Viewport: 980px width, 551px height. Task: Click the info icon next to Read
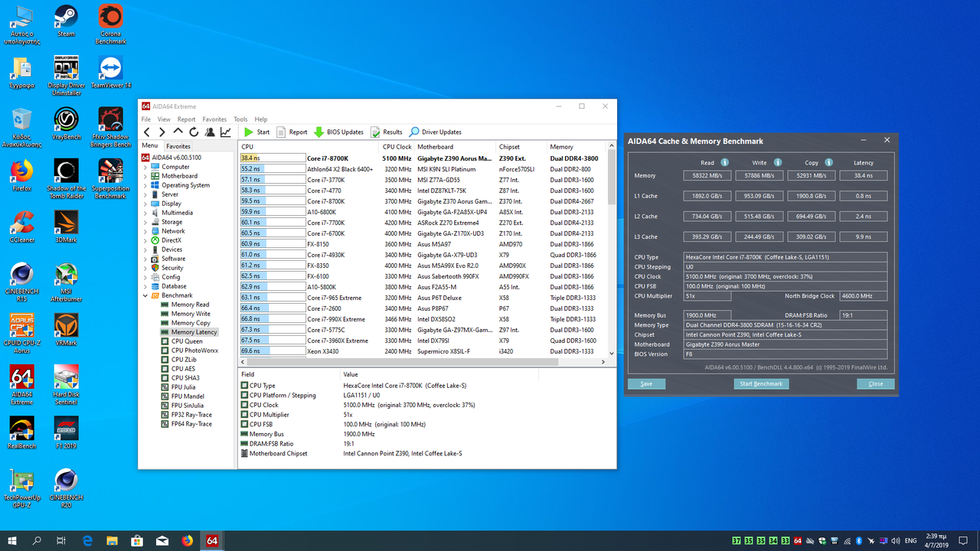(x=724, y=162)
